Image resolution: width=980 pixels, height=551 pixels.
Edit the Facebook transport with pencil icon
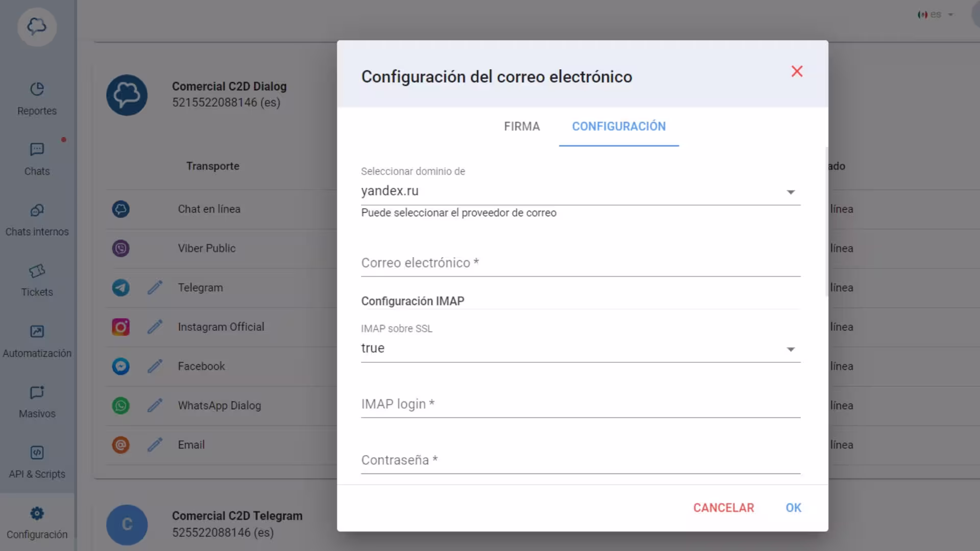click(155, 366)
